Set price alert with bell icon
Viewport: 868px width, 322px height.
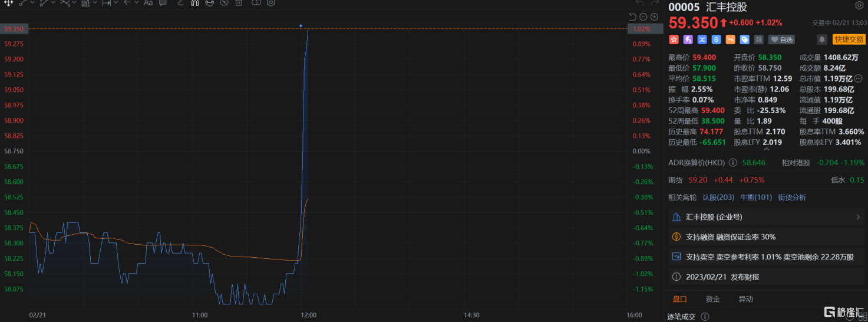pyautogui.click(x=821, y=40)
